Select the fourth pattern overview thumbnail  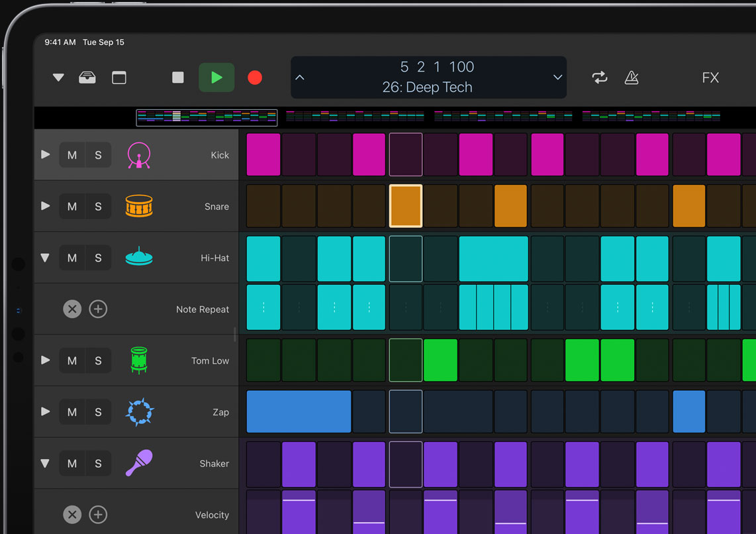(651, 116)
